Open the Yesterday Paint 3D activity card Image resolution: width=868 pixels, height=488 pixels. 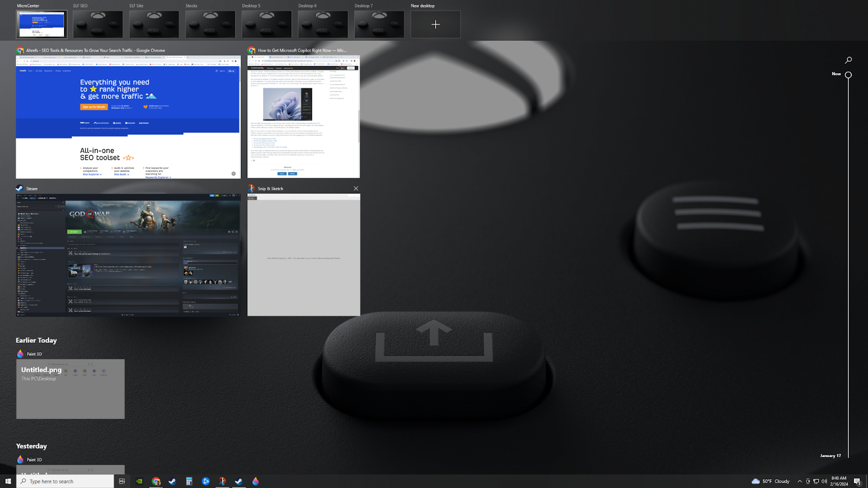(71, 470)
